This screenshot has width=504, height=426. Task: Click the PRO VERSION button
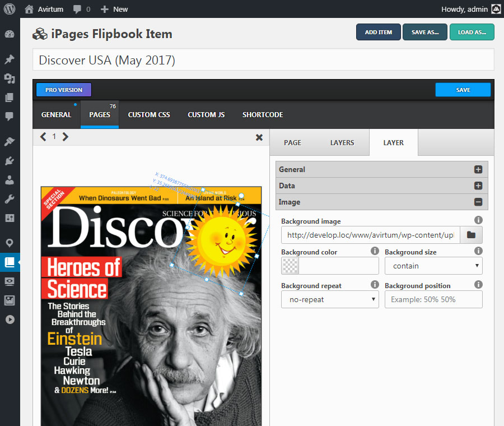64,90
